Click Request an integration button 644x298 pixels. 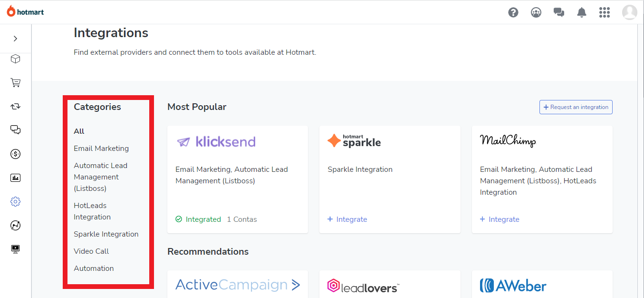(x=576, y=107)
